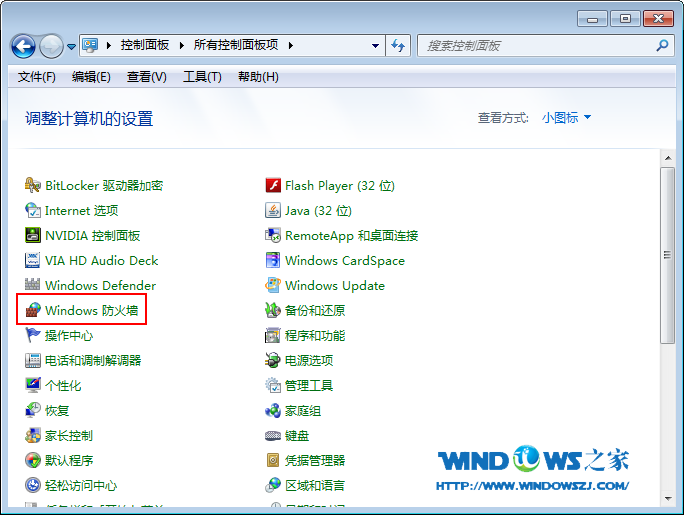Open the 电源选项 link
This screenshot has width=684, height=515.
[309, 361]
